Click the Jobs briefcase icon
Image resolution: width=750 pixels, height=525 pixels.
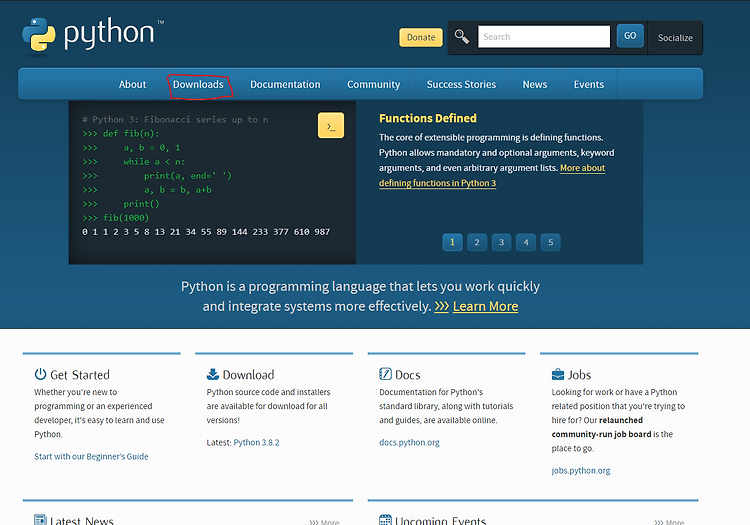pos(558,374)
